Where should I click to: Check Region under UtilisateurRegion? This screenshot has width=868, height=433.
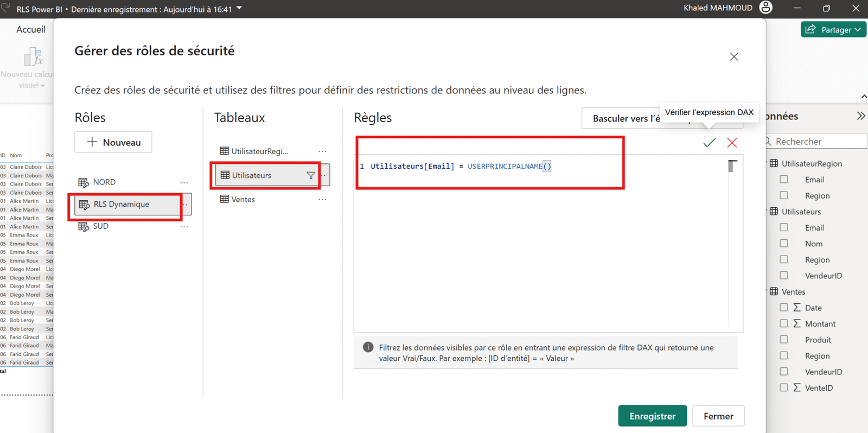(784, 195)
